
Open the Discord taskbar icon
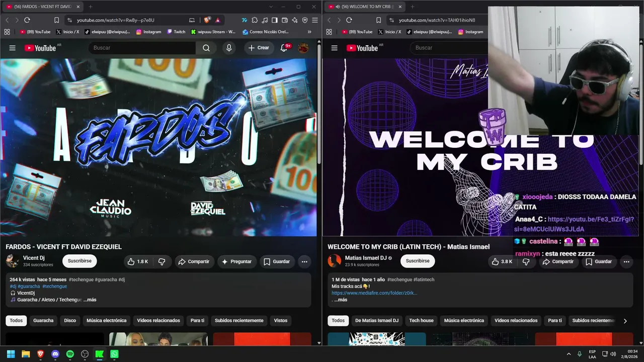(x=55, y=354)
